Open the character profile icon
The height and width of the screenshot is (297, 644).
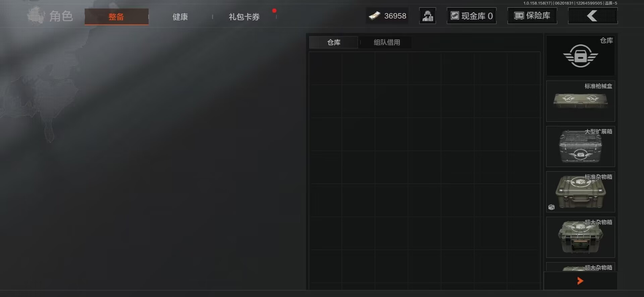pyautogui.click(x=428, y=16)
